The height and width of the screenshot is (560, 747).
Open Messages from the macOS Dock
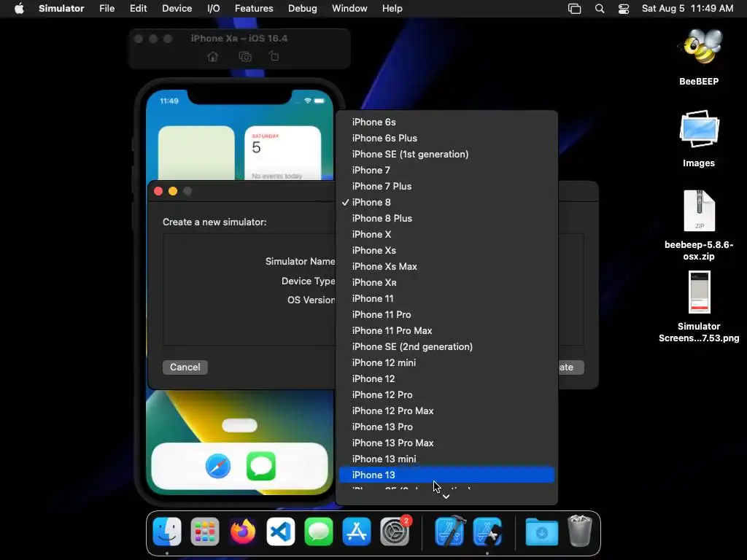(x=319, y=532)
